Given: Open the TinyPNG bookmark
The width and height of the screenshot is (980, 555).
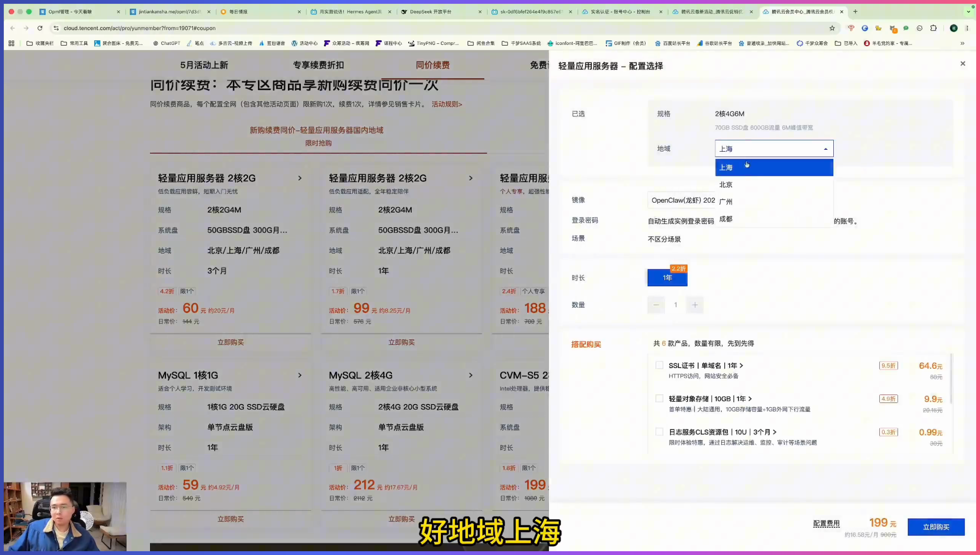Looking at the screenshot, I should 433,43.
